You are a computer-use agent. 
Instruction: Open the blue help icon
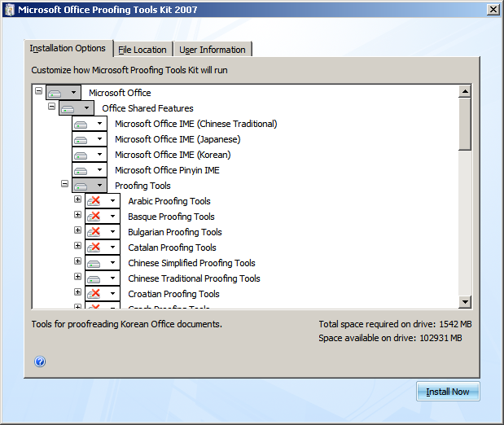coord(40,361)
